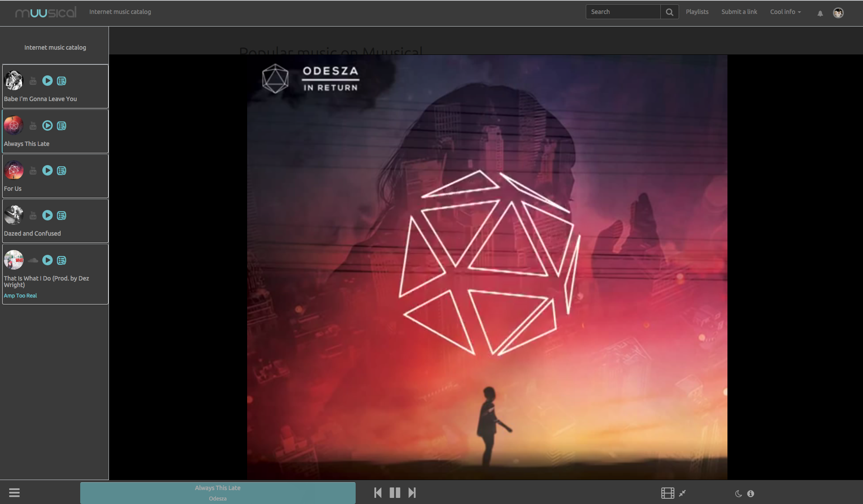Screen dimensions: 863x504
Task: Open the info icon in bottom bar
Action: pyautogui.click(x=751, y=494)
